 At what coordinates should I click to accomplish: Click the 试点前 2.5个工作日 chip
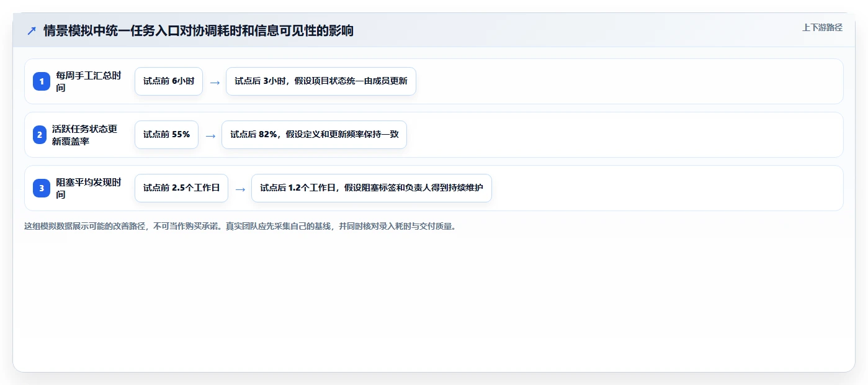[x=181, y=188]
